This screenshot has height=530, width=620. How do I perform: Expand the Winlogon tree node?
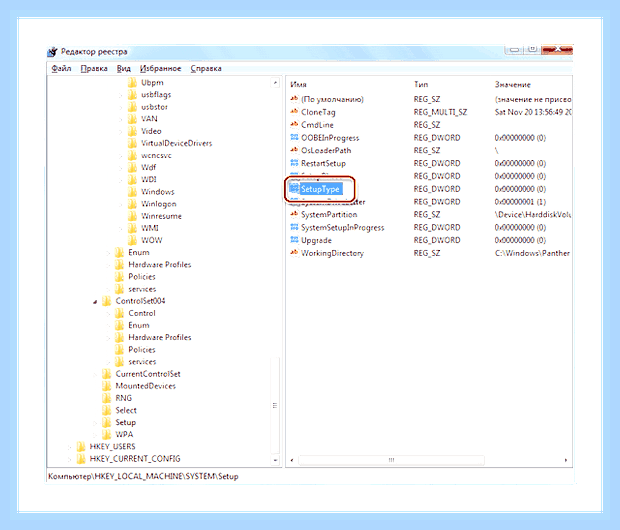coord(121,204)
